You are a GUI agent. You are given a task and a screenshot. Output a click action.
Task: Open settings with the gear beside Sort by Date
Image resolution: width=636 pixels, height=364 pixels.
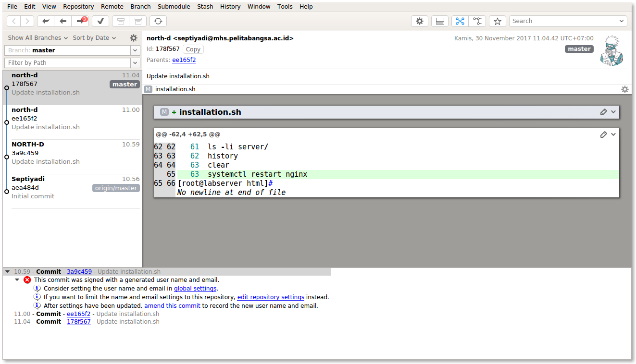click(x=133, y=37)
